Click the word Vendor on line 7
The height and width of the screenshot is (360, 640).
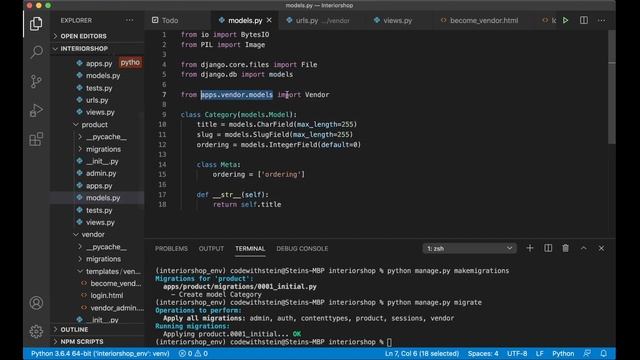pos(317,95)
